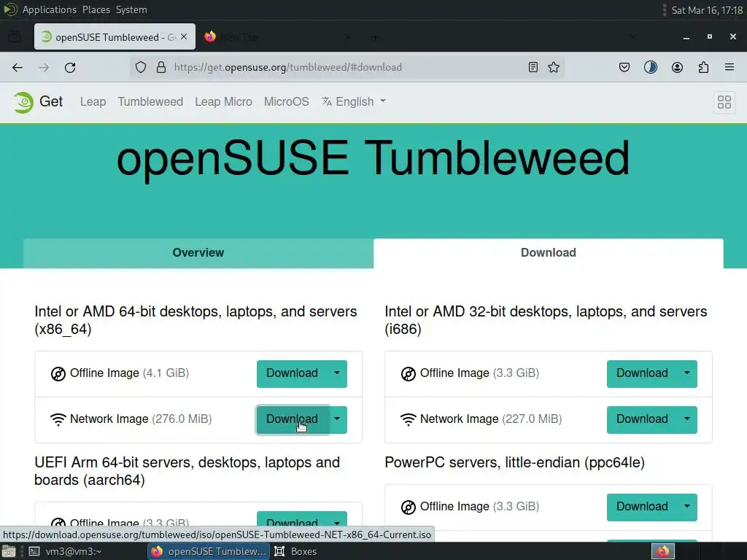Open a new tab with the plus button
Image resolution: width=747 pixels, height=560 pixels.
[x=375, y=36]
